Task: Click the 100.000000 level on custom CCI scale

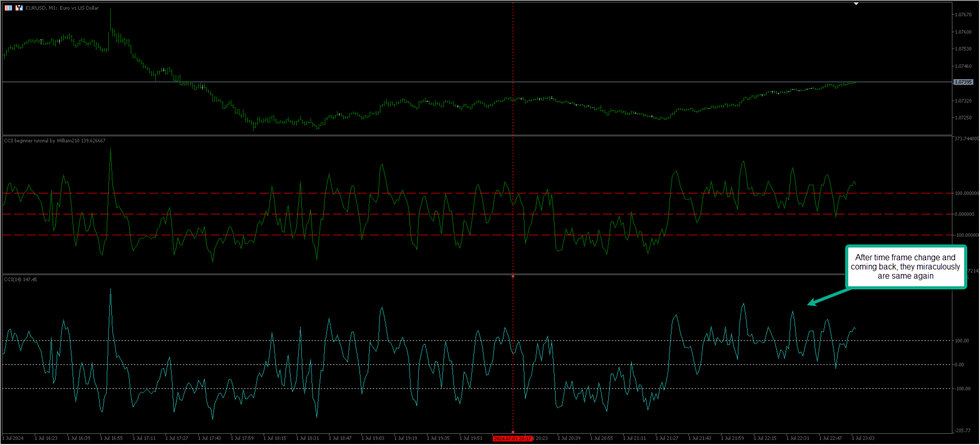Action: click(966, 193)
